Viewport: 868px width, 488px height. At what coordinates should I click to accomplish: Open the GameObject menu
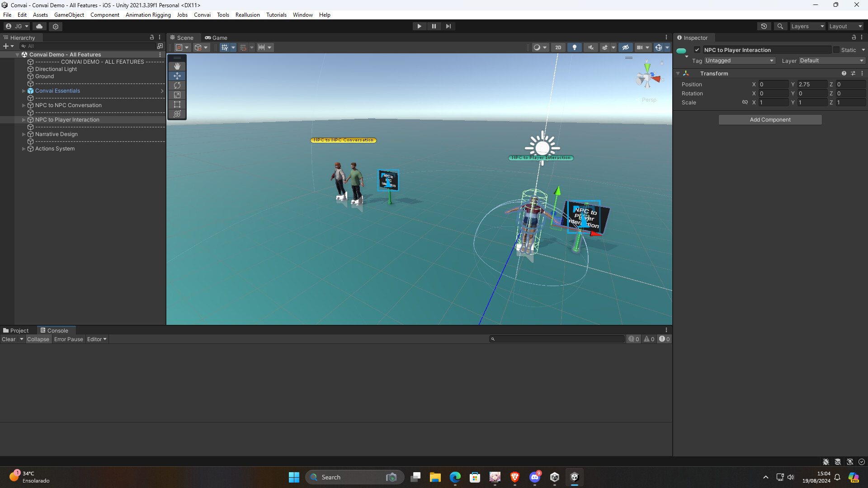[69, 15]
